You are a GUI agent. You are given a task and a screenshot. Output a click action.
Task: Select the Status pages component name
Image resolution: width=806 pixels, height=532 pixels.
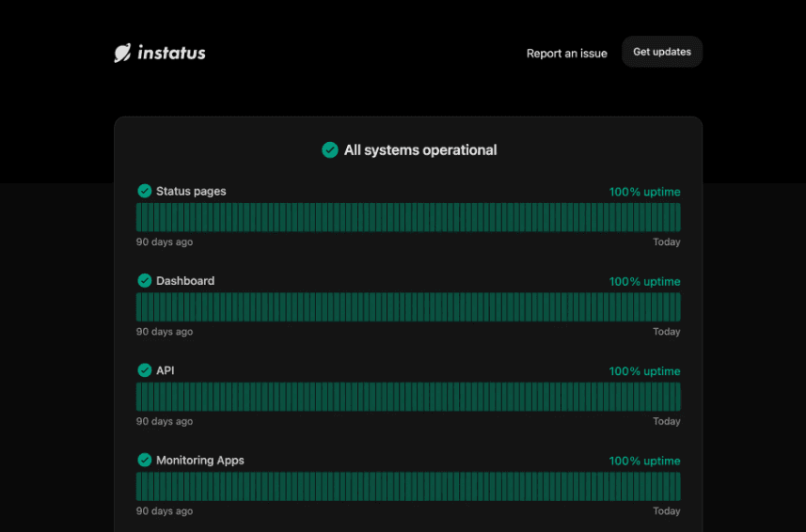pyautogui.click(x=191, y=191)
